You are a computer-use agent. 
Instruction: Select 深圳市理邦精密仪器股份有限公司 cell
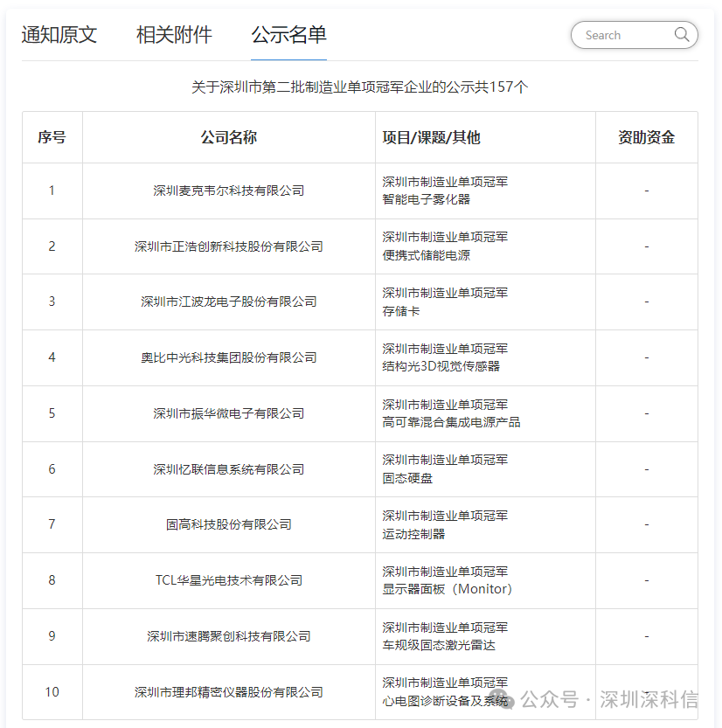click(228, 692)
